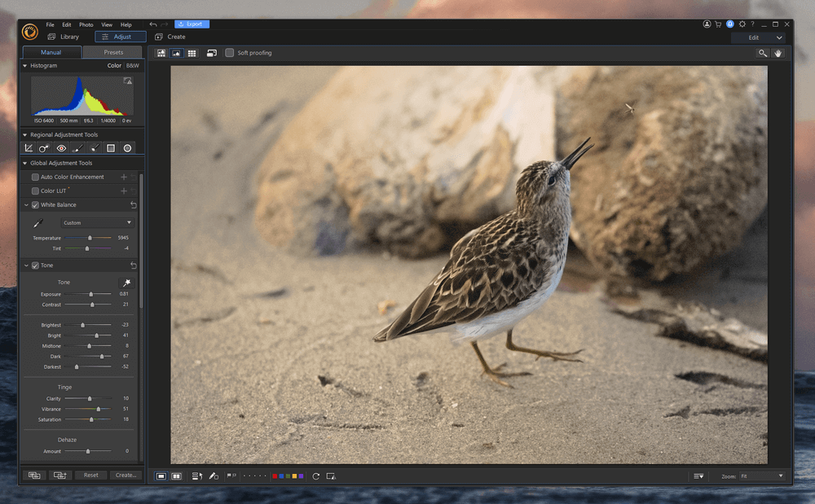Screen dimensions: 815x504
Task: Select the red-eye removal tool
Action: pyautogui.click(x=61, y=148)
